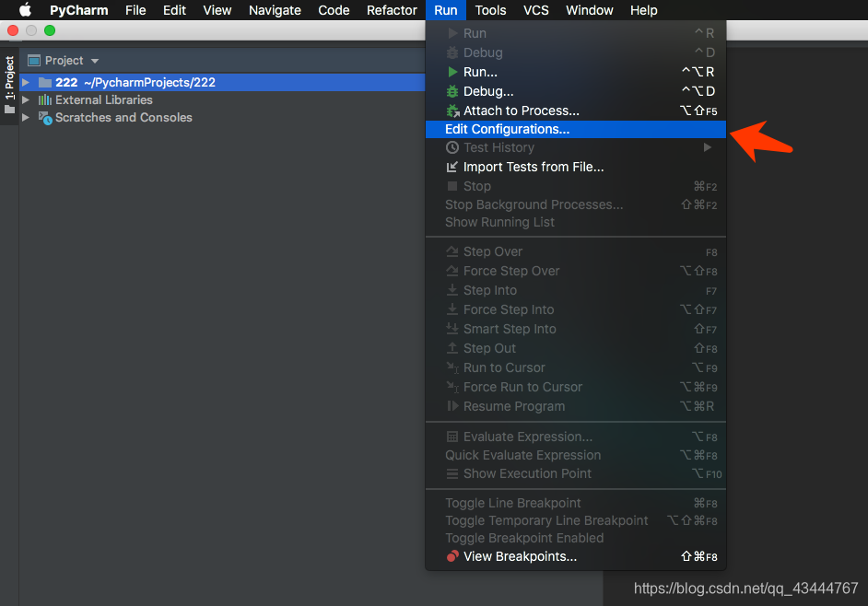
Task: Open the Project view dropdown arrow
Action: (x=95, y=61)
